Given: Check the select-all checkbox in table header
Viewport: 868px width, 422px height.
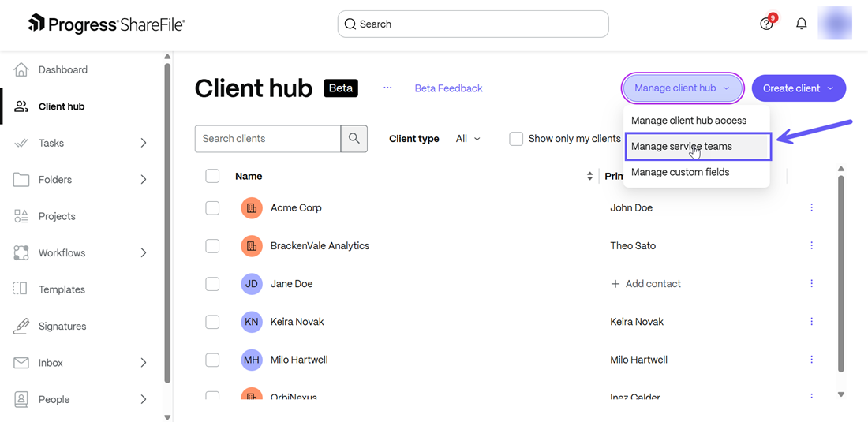Looking at the screenshot, I should tap(212, 176).
